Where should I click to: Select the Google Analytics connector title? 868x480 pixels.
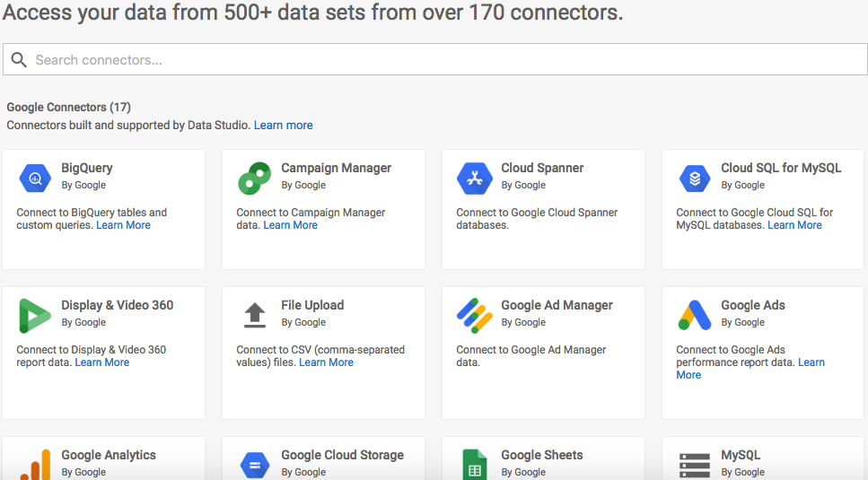click(x=109, y=455)
